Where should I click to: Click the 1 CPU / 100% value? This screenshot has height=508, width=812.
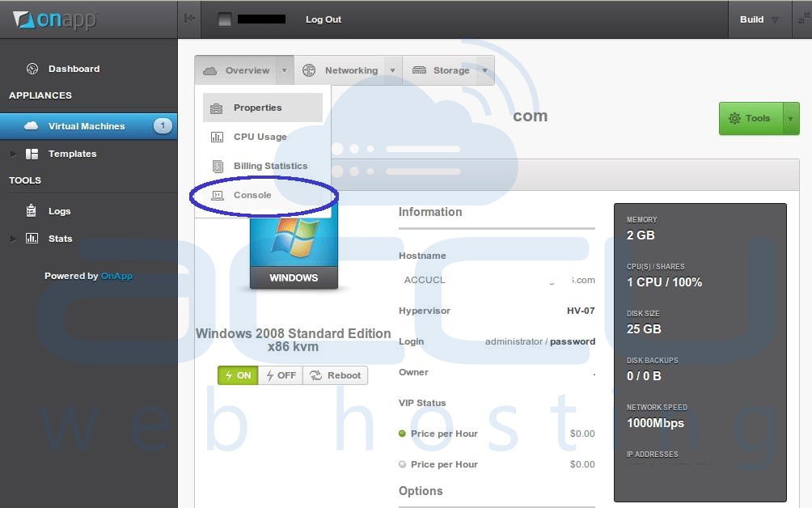point(665,282)
